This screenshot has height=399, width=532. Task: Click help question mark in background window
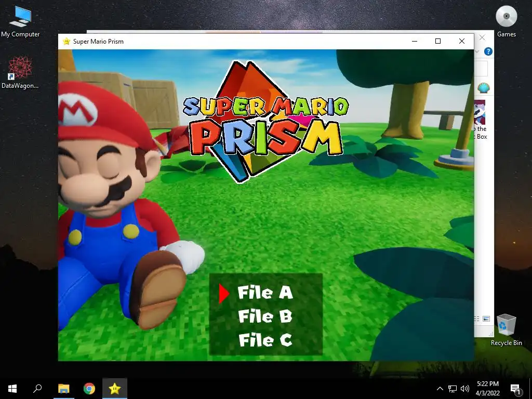pos(488,51)
